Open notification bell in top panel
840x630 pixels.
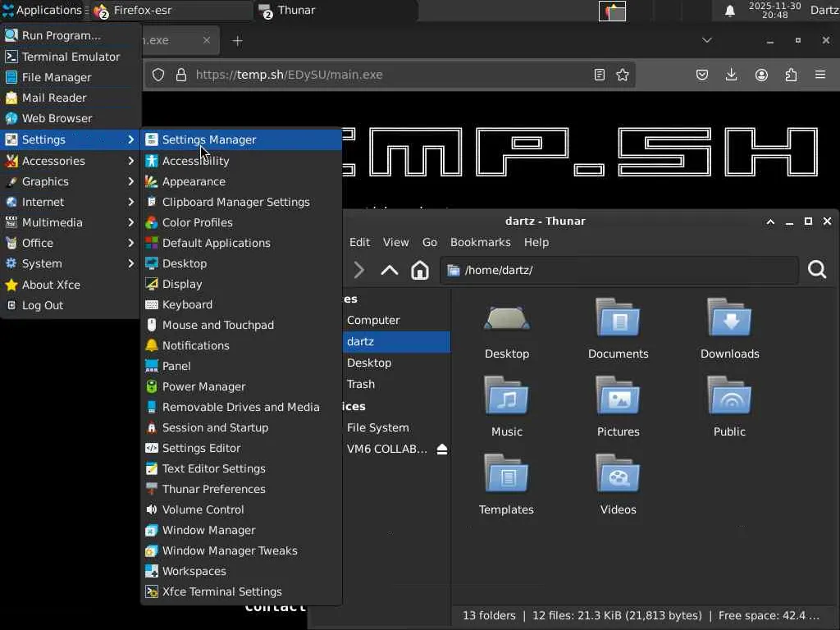click(x=729, y=11)
